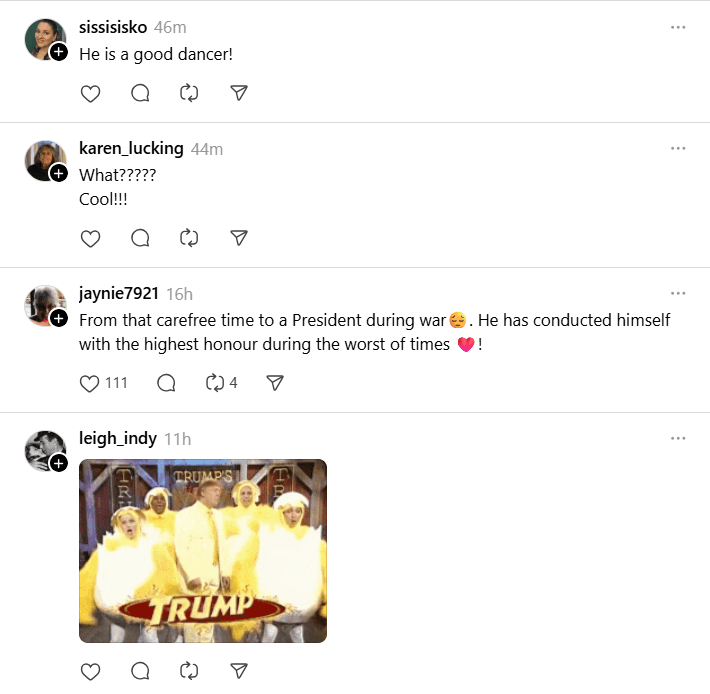The image size is (710, 694).
Task: Open more options for jaynie7921's comment
Action: [678, 293]
